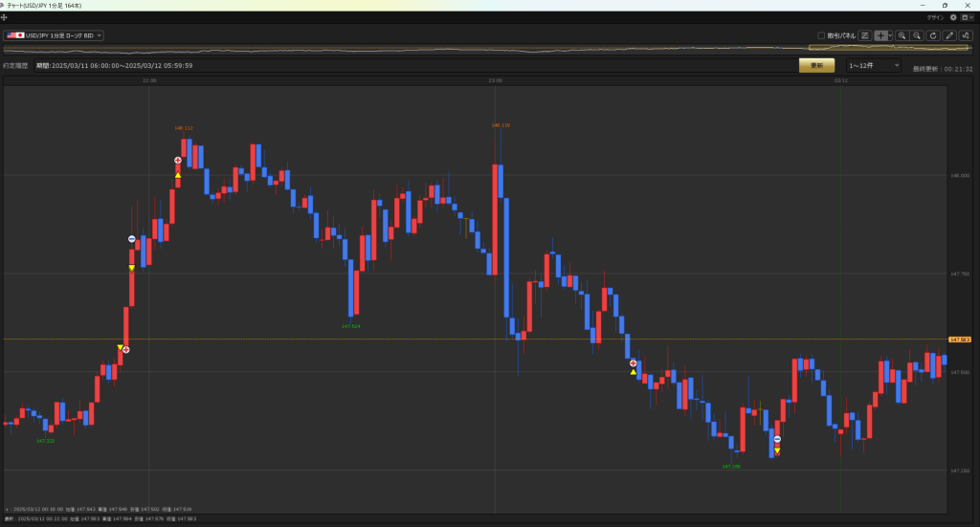Select the crosshair cursor tool
Viewport: 980px width, 527px height.
[x=880, y=35]
